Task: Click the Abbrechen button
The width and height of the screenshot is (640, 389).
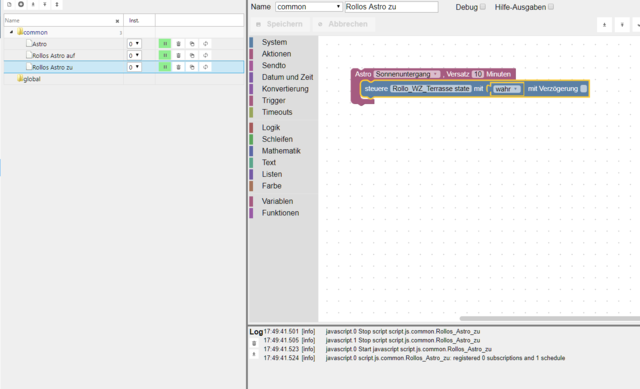Action: (343, 24)
